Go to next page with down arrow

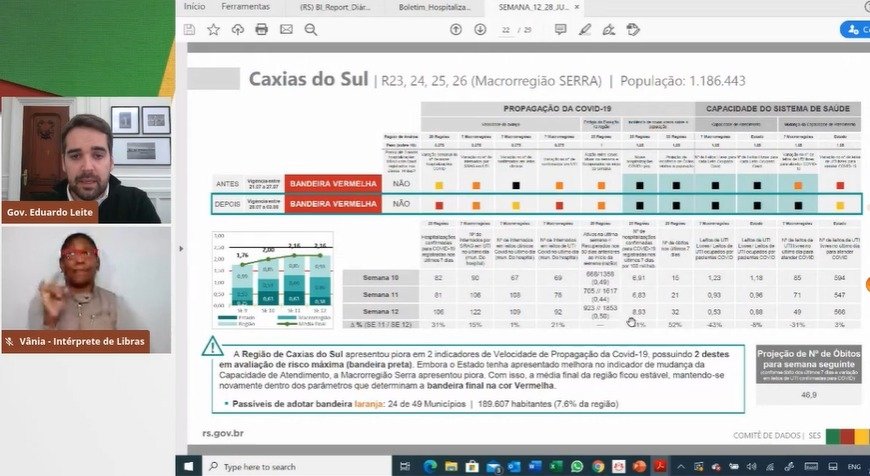[480, 30]
